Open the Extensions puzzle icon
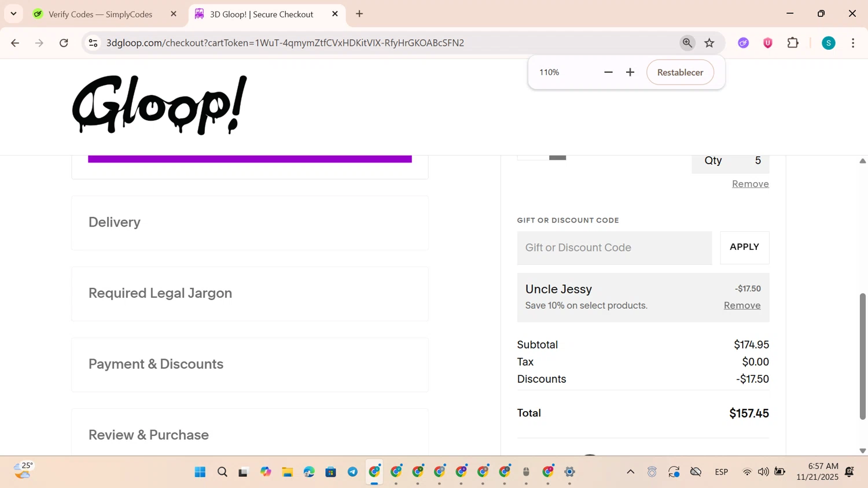The width and height of the screenshot is (868, 488). click(793, 43)
